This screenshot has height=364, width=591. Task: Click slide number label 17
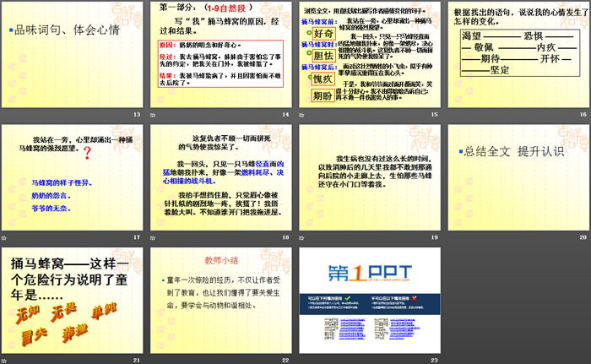tap(137, 237)
